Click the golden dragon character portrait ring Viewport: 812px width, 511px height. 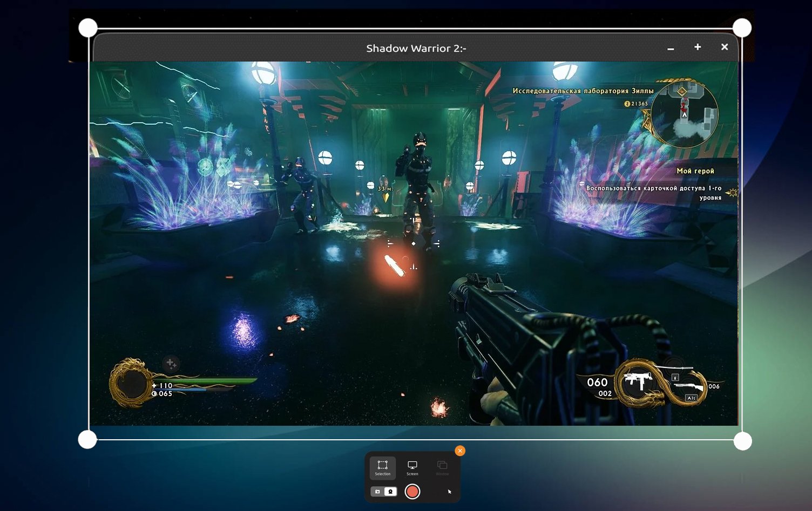tap(130, 384)
